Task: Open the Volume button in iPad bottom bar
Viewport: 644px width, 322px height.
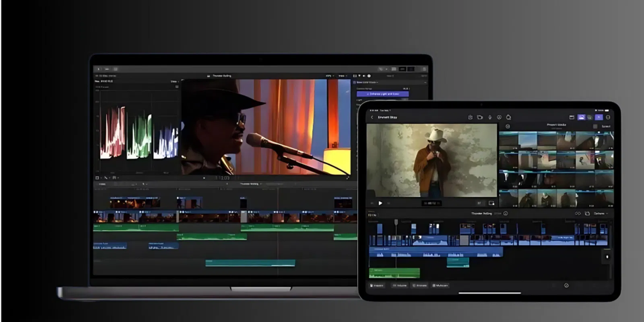Action: click(x=400, y=285)
